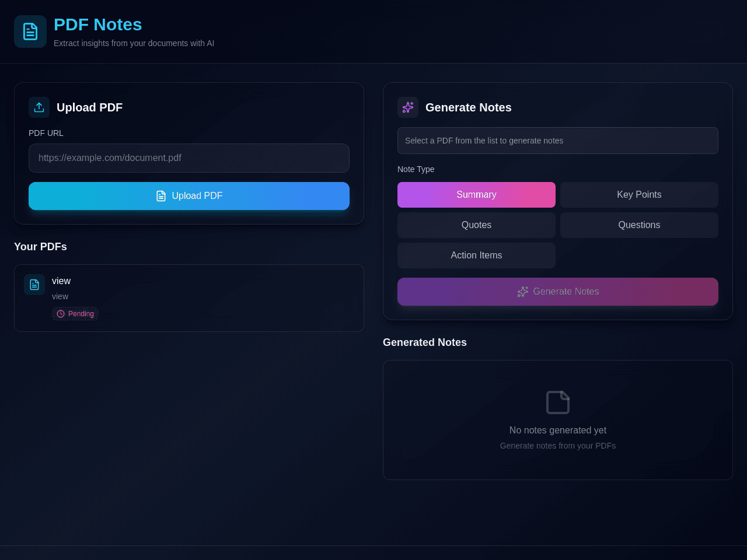Image resolution: width=747 pixels, height=560 pixels.
Task: Click the sparkles icon beside Generate Notes heading
Action: tap(408, 107)
